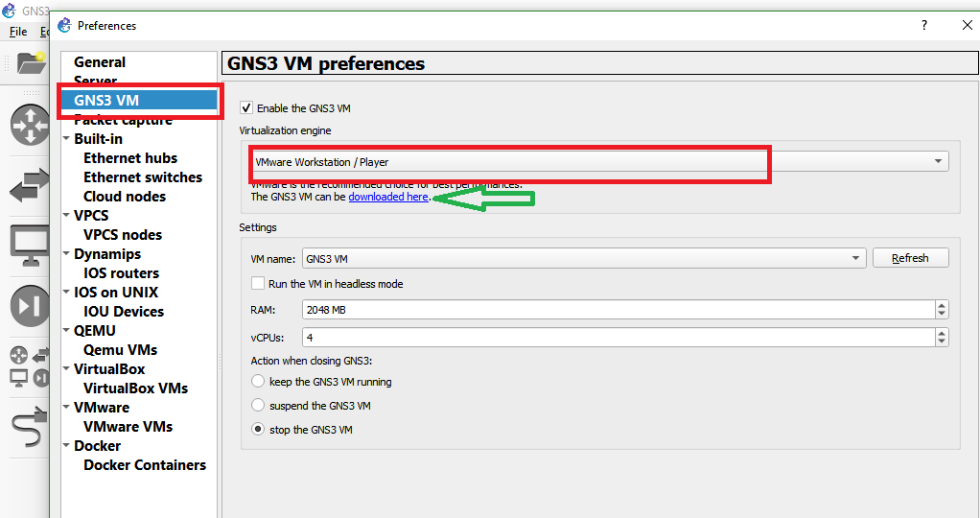Toggle Enable the GNS3 VM checkbox

point(246,107)
